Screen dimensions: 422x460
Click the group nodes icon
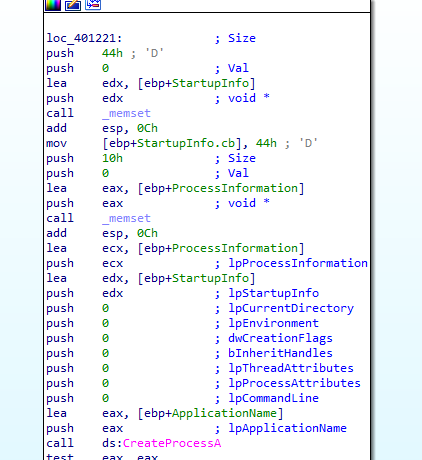(93, 5)
